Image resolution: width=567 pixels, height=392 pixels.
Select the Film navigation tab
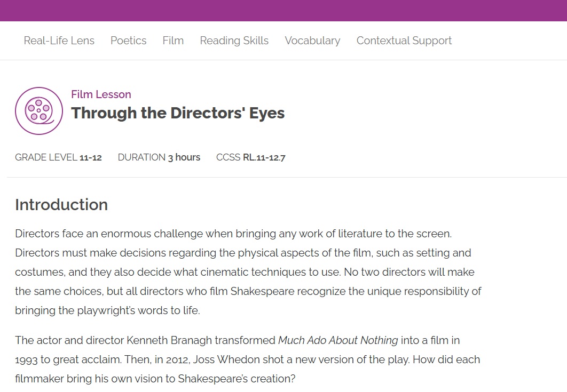click(x=173, y=41)
